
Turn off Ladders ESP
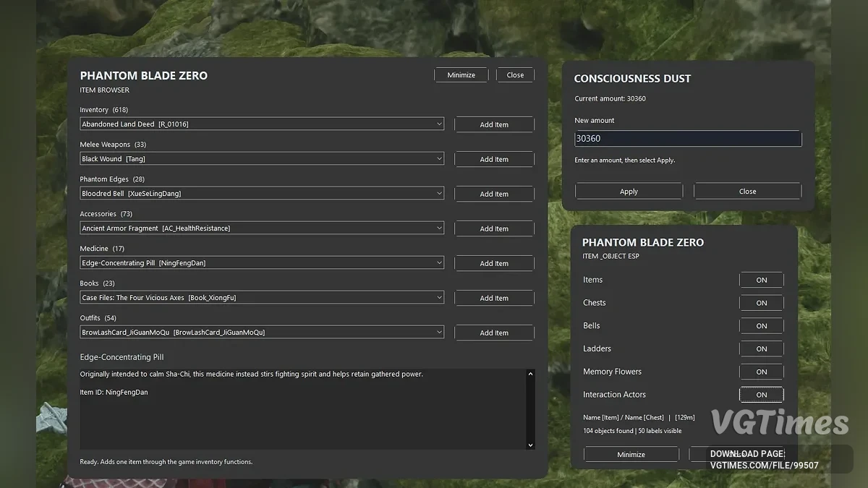coord(762,348)
